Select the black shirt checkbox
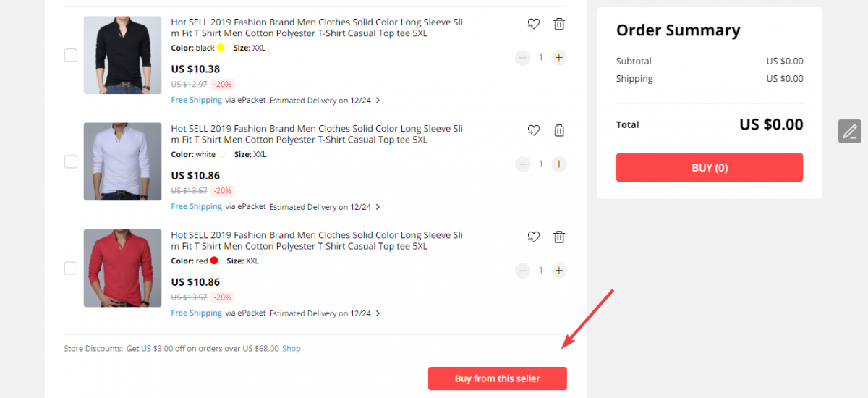This screenshot has height=398, width=868. (71, 55)
